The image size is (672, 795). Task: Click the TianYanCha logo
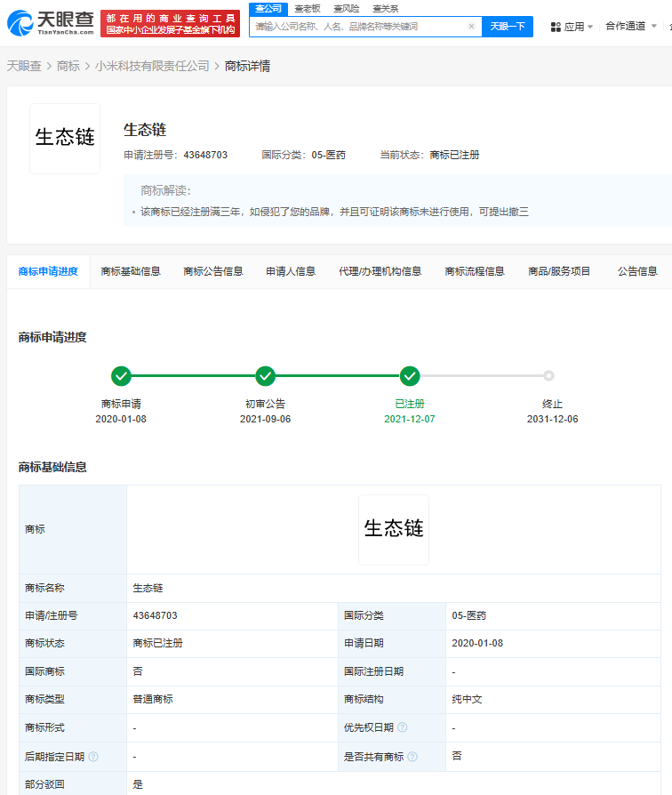[51, 23]
